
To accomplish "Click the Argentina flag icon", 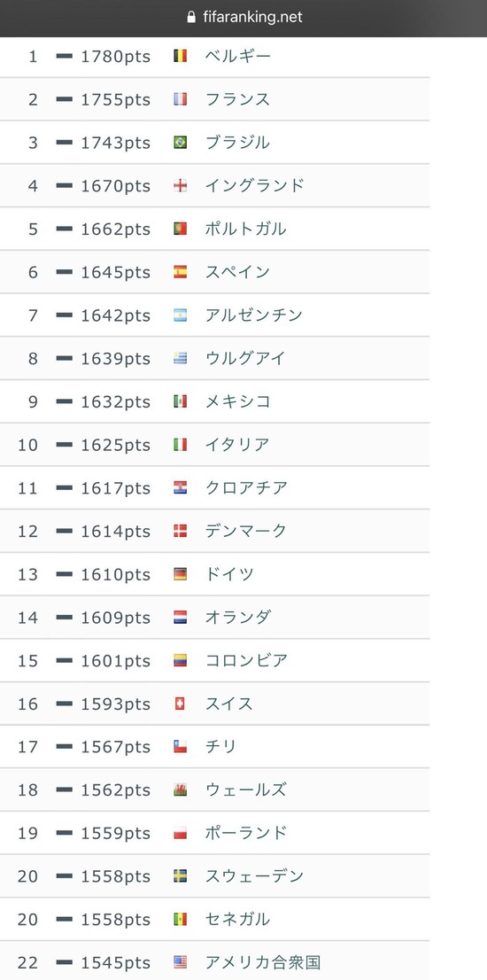I will [x=181, y=315].
